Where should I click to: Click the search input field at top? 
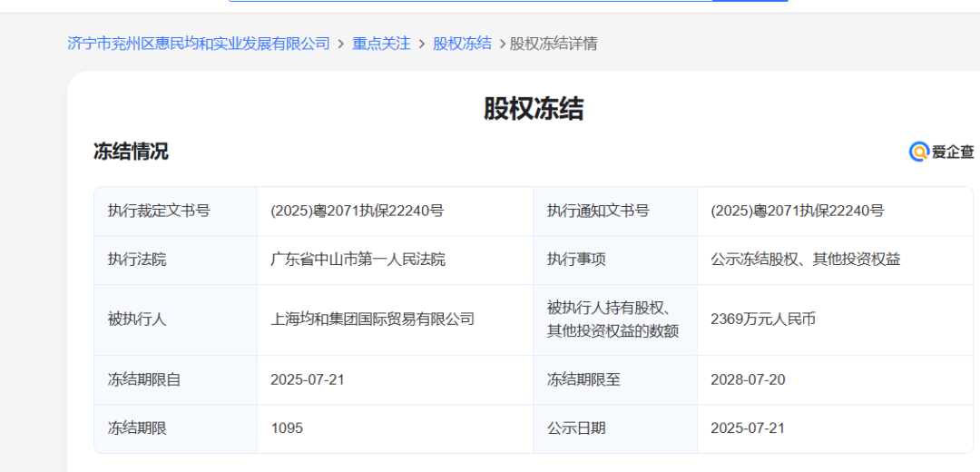(471, 1)
